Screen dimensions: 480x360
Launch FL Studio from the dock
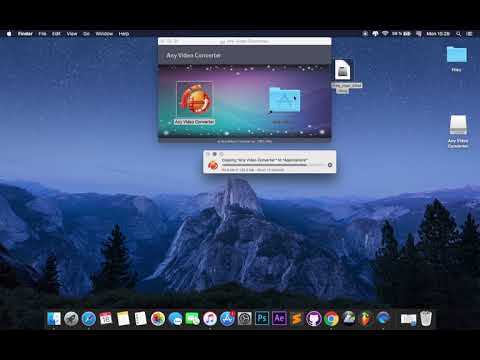(x=366, y=319)
